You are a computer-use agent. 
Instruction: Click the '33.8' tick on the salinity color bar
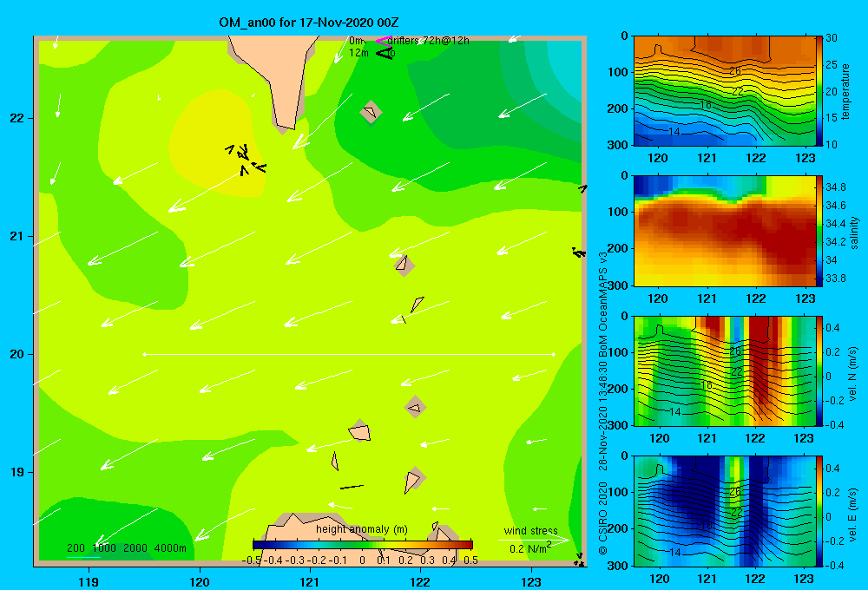[x=835, y=278]
